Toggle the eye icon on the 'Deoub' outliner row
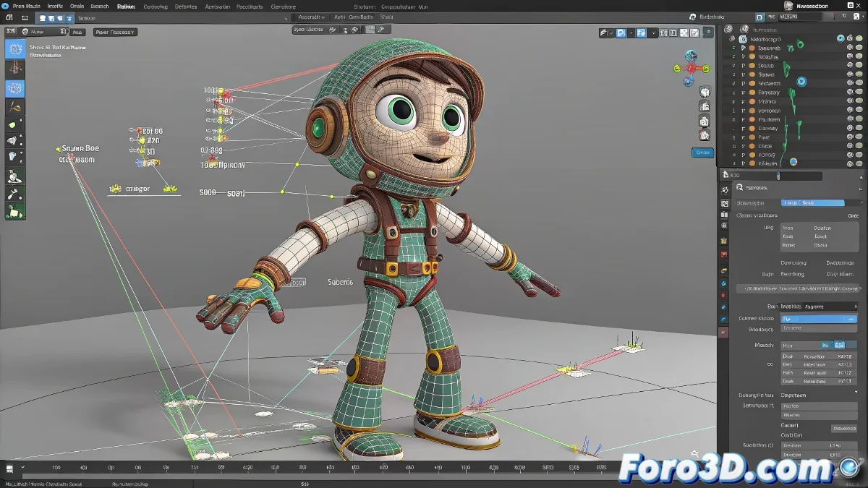Image resolution: width=868 pixels, height=488 pixels. tap(850, 66)
